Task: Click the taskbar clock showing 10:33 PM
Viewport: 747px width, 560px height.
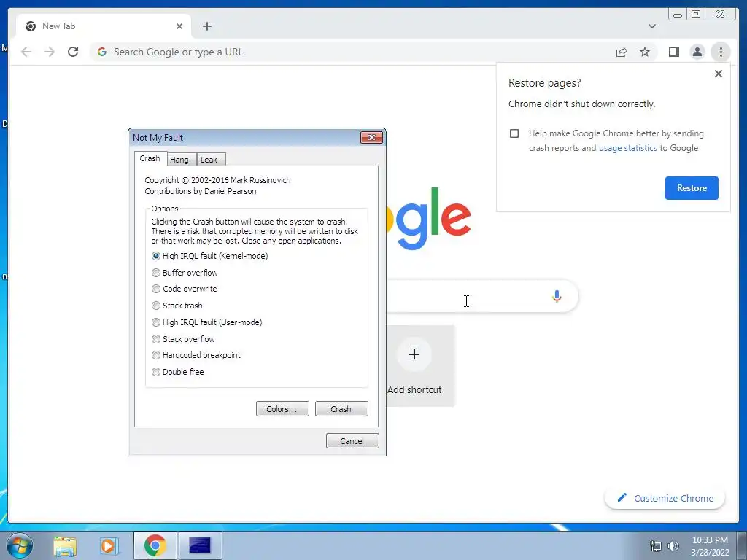Action: point(710,546)
